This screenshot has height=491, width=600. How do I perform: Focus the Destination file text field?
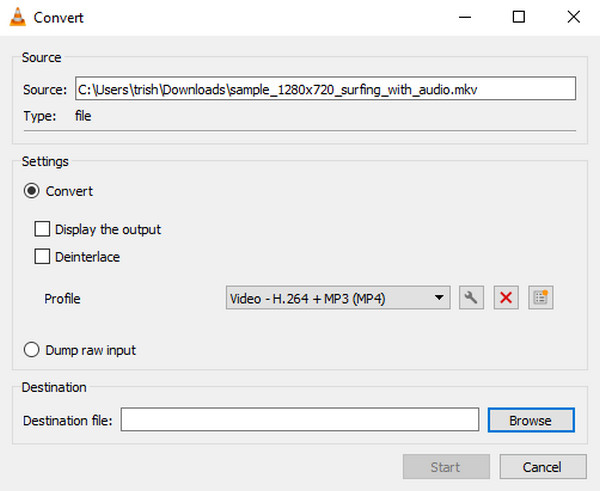coord(300,419)
